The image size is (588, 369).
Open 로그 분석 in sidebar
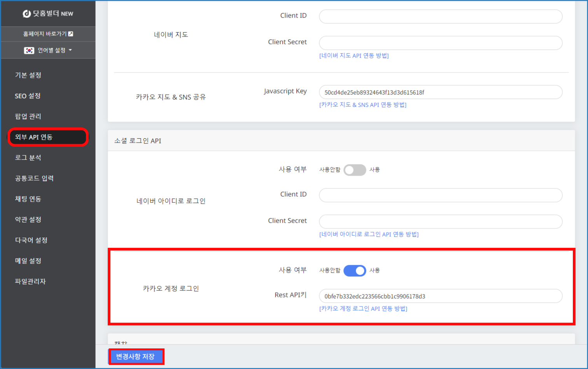[28, 158]
